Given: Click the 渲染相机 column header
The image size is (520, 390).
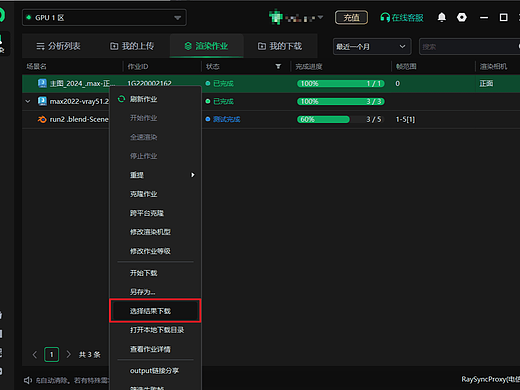Looking at the screenshot, I should coord(493,66).
